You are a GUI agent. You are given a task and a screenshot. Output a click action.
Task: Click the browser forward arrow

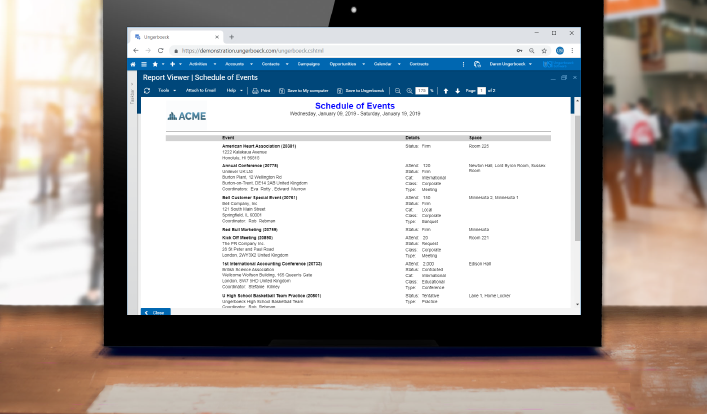pos(148,51)
